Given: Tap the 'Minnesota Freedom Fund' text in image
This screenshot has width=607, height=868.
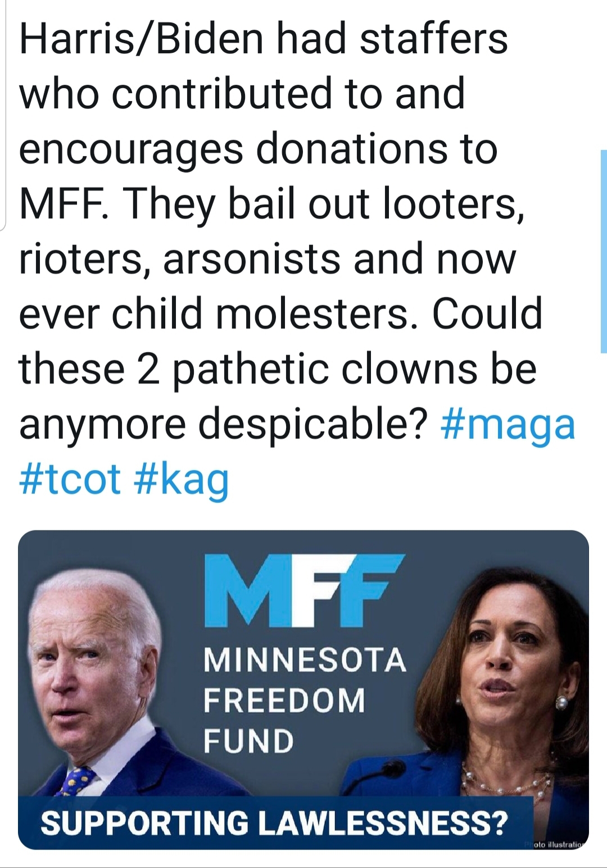Looking at the screenshot, I should pyautogui.click(x=303, y=700).
